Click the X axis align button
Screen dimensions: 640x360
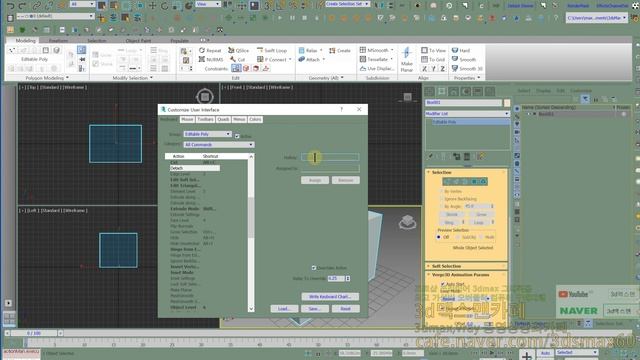click(424, 69)
